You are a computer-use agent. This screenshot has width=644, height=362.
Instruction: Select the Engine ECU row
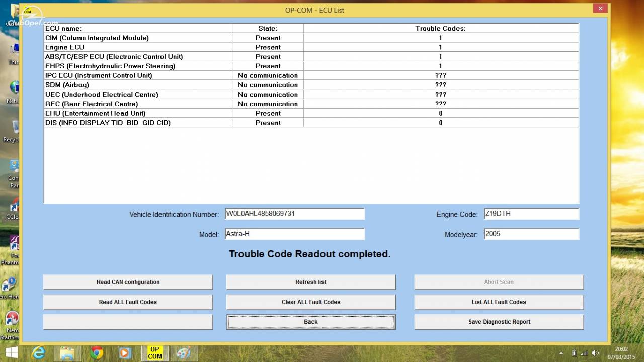click(311, 47)
